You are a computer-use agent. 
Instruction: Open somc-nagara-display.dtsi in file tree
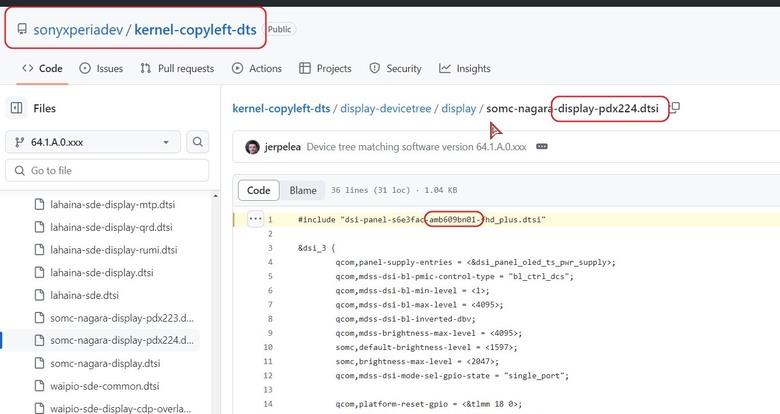[105, 363]
